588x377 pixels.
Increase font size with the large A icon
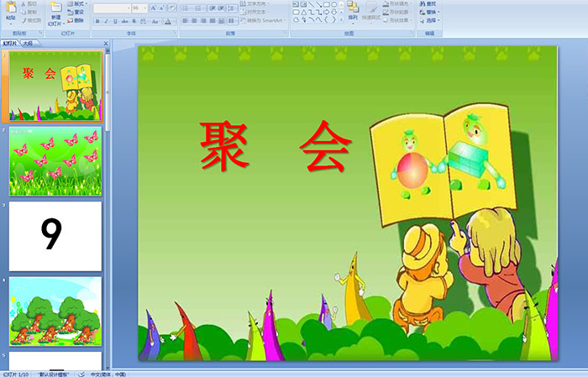coord(154,8)
